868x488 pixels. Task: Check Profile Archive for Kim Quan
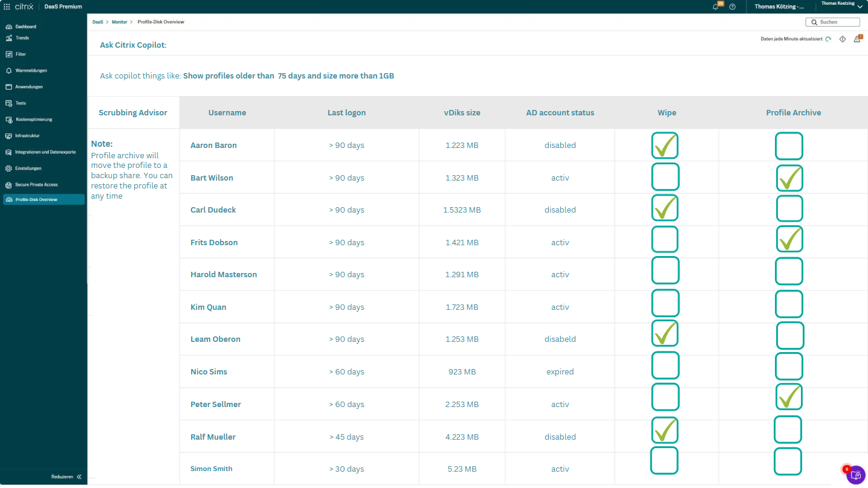[789, 304]
